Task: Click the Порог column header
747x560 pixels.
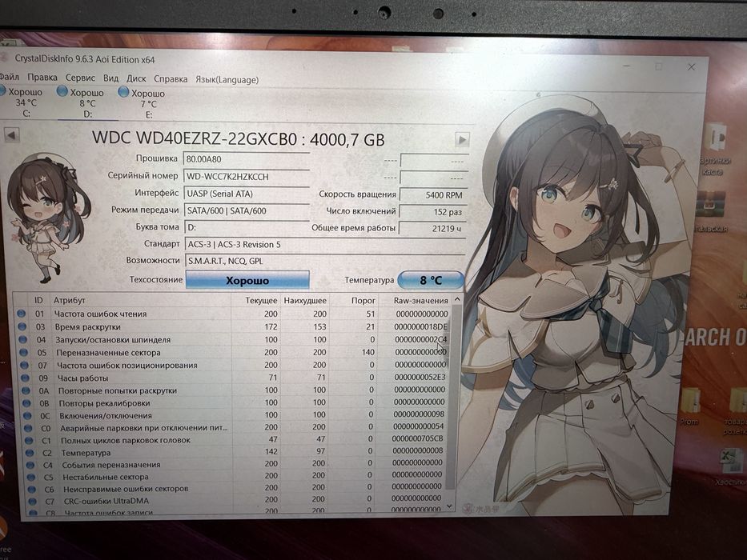Action: point(363,301)
